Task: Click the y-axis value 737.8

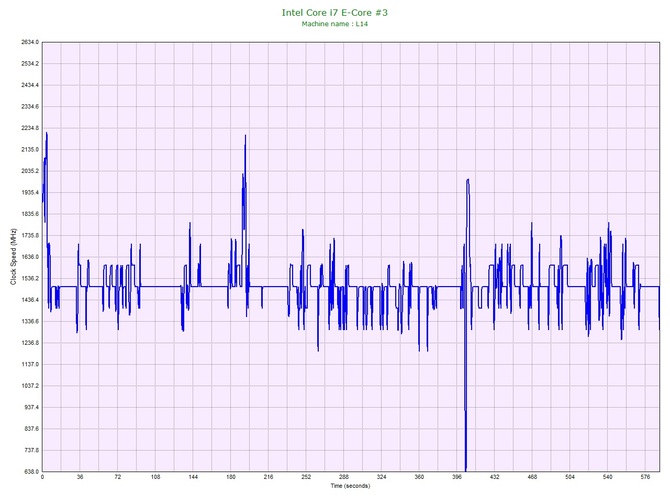Action: click(31, 450)
